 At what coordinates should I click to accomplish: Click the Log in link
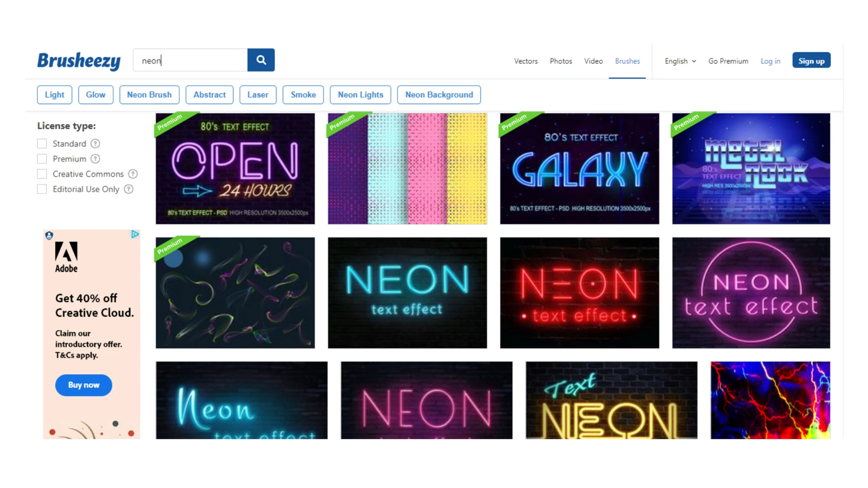click(770, 61)
